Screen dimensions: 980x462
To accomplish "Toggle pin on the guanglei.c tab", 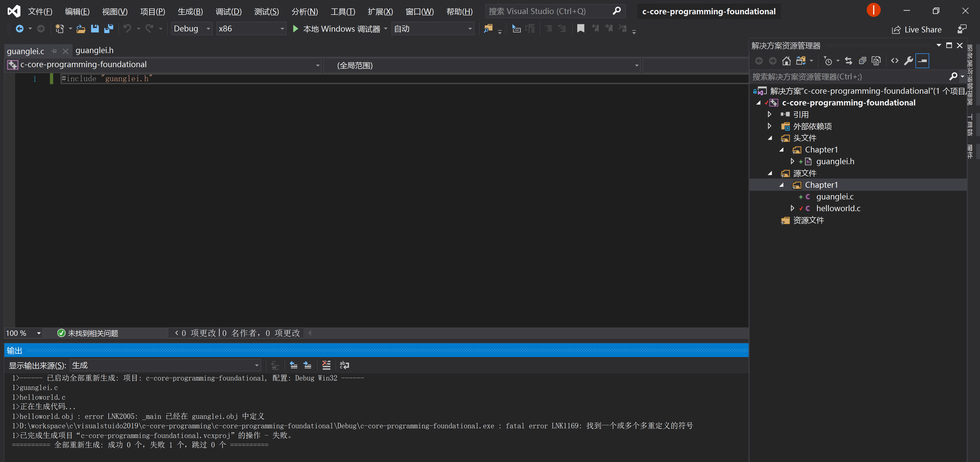I will (54, 51).
